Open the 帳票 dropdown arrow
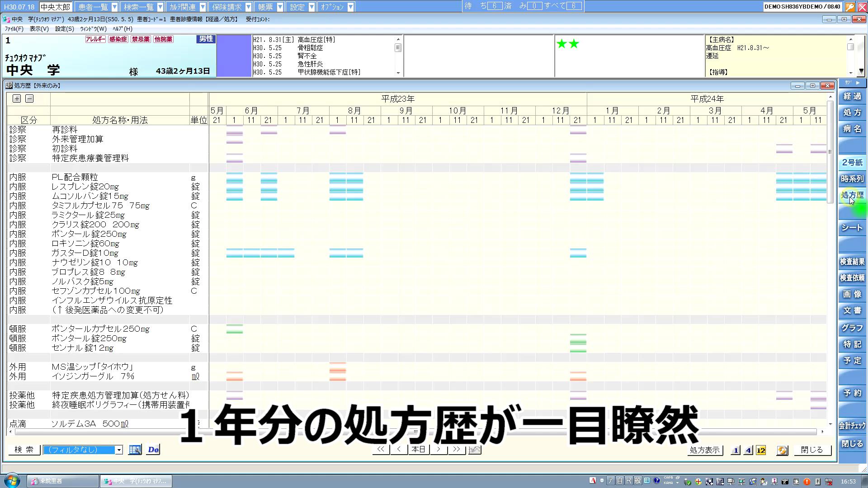This screenshot has width=868, height=488. tap(280, 7)
